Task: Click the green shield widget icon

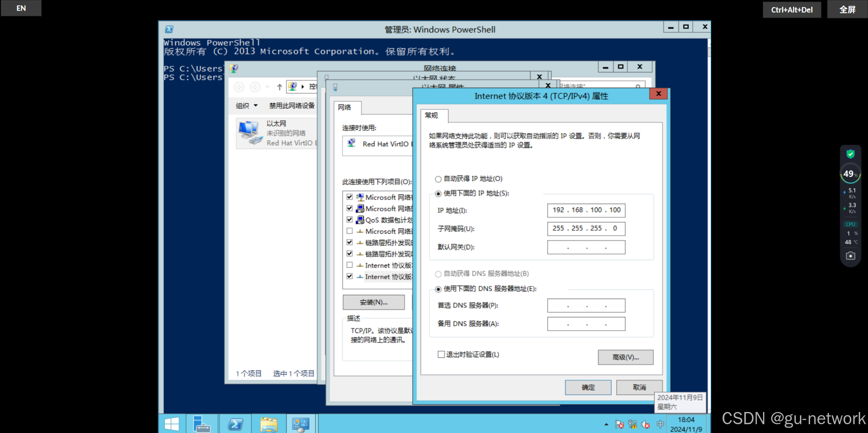Action: 850,154
